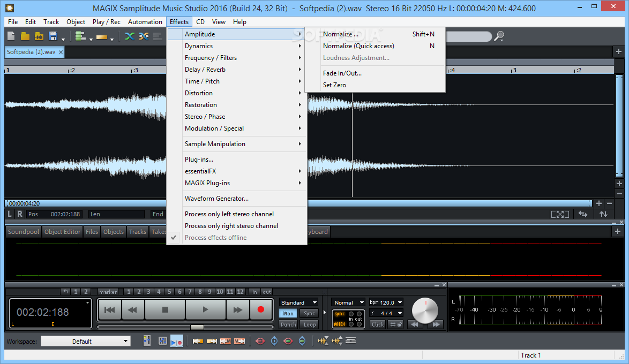Viewport: 629px width, 364px height.
Task: Click the crossfade editor icon with arrows
Action: [144, 36]
